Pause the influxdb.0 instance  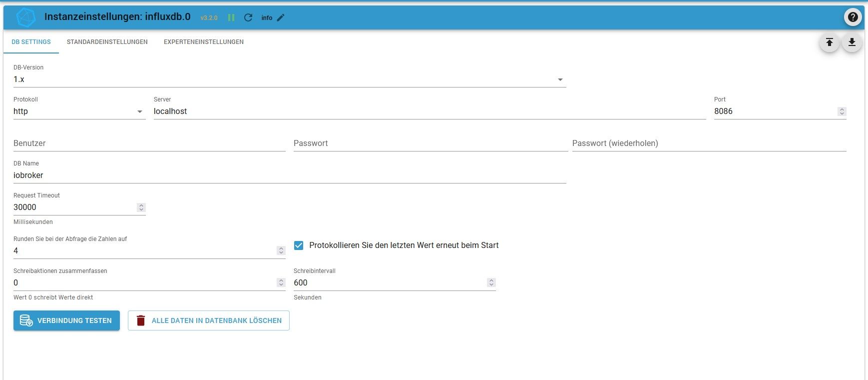point(231,17)
